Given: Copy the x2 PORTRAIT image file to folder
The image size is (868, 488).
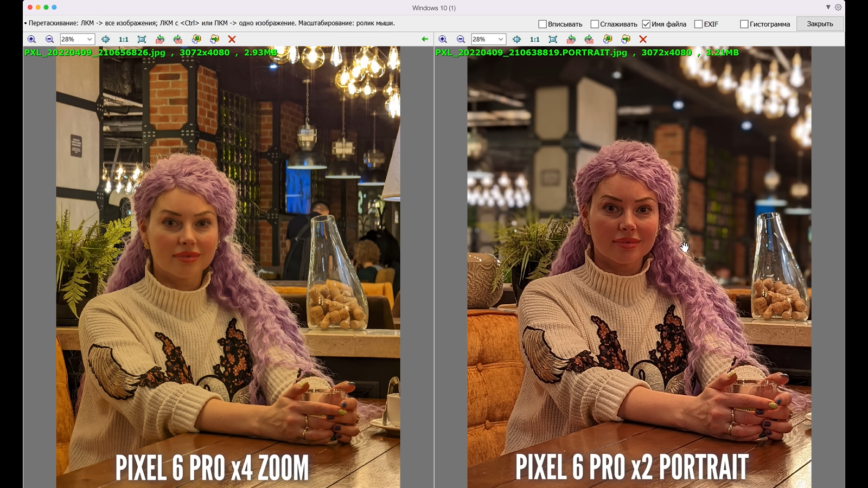Looking at the screenshot, I should [608, 39].
